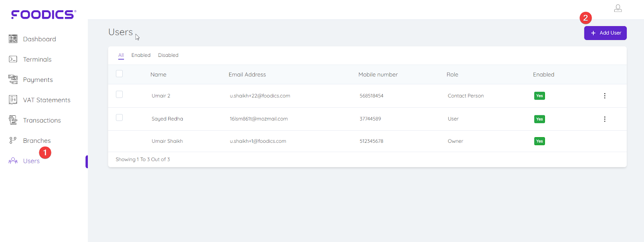Image resolution: width=644 pixels, height=242 pixels.
Task: Switch to the All tab
Action: coord(121,55)
